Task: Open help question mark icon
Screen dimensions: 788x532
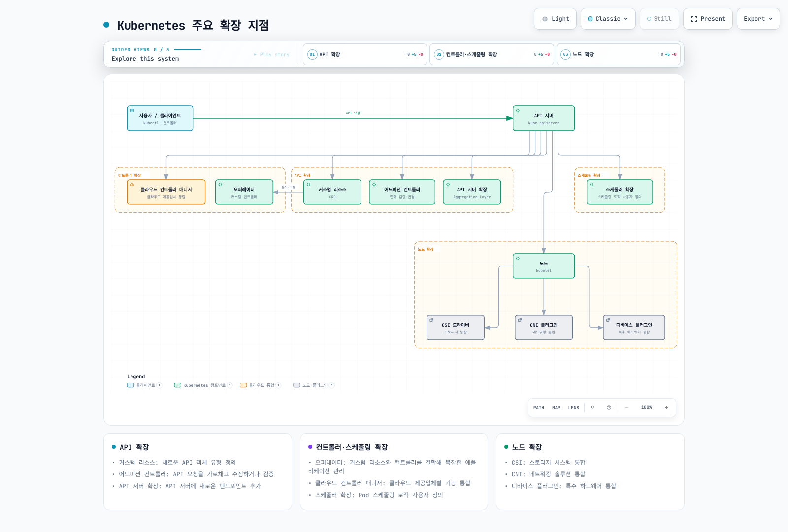Action: [609, 408]
